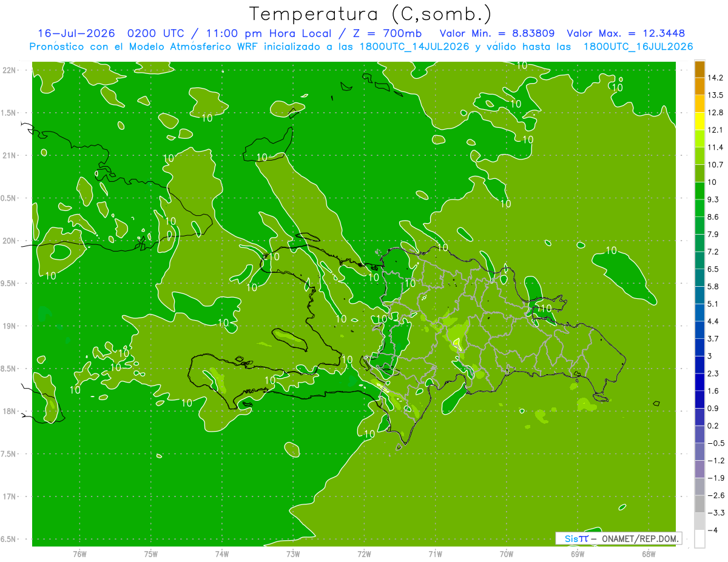
Task: Click the 68W longitude axis label
Action: (648, 554)
